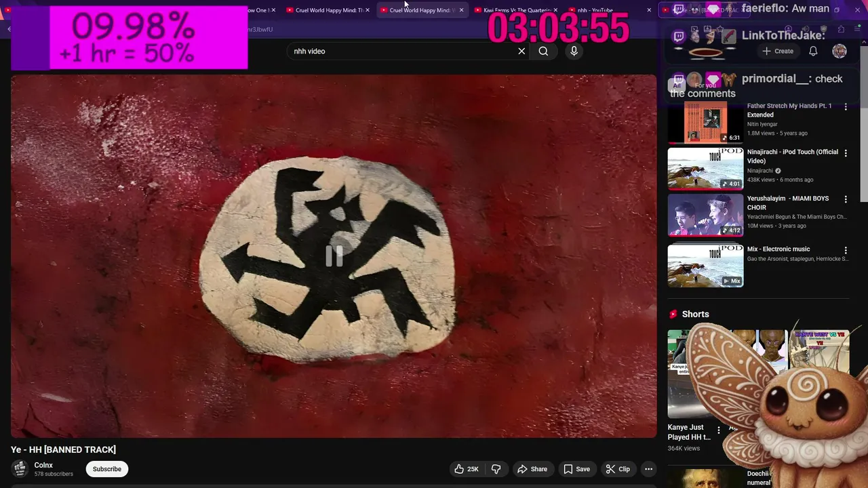Select the 'For you' filter chip
Image resolution: width=868 pixels, height=488 pixels.
pos(705,85)
